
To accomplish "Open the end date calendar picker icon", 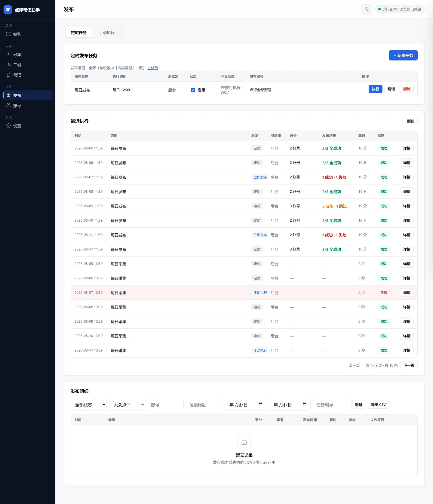I will click(305, 404).
